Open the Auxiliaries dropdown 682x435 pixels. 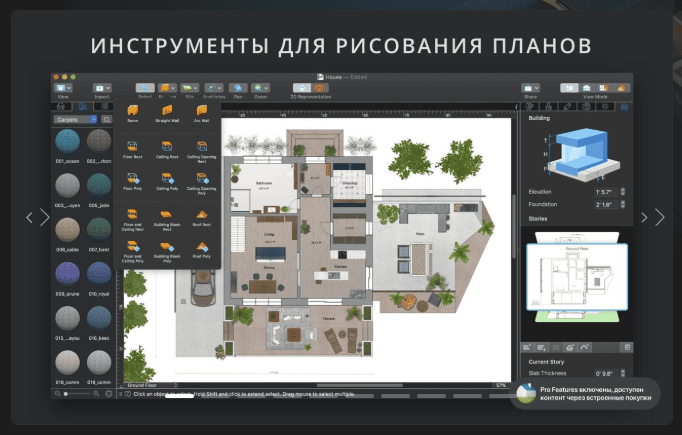[214, 88]
